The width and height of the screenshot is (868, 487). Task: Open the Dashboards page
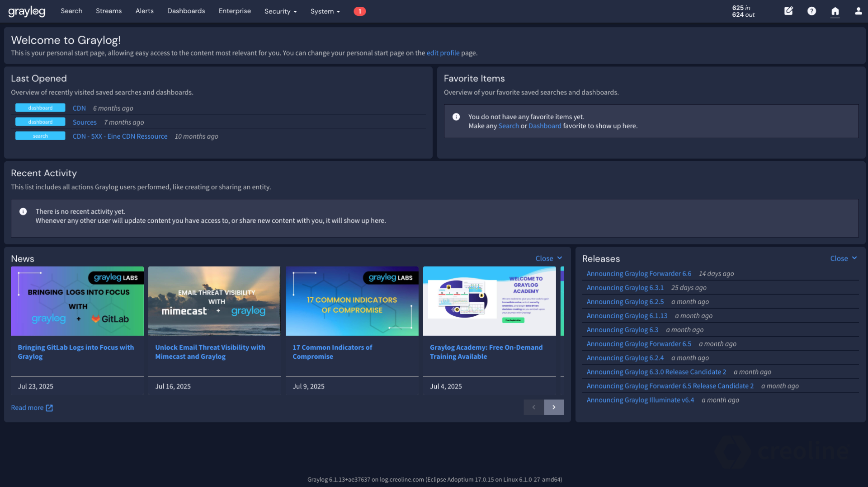point(186,11)
